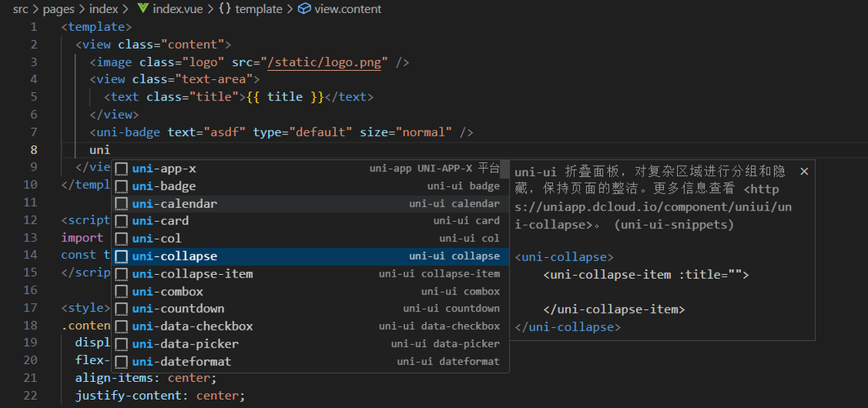The image size is (868, 408).
Task: Click line number 12 in the gutter
Action: 33,220
